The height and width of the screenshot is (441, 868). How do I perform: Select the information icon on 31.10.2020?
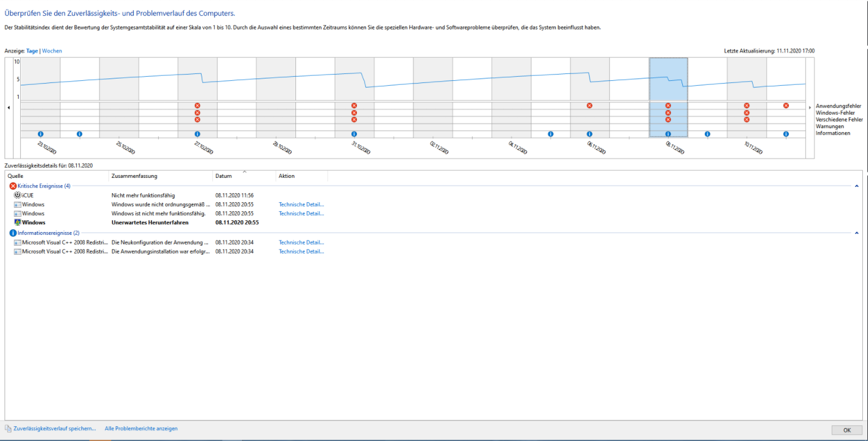point(354,134)
